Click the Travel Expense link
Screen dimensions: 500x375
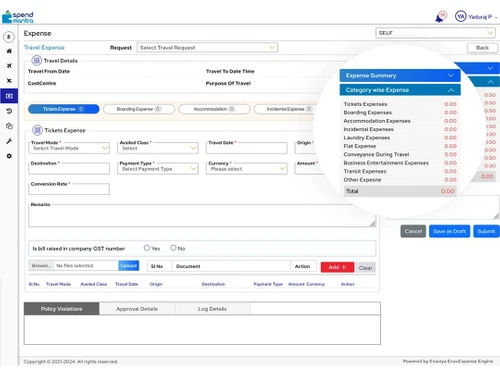[x=44, y=47]
